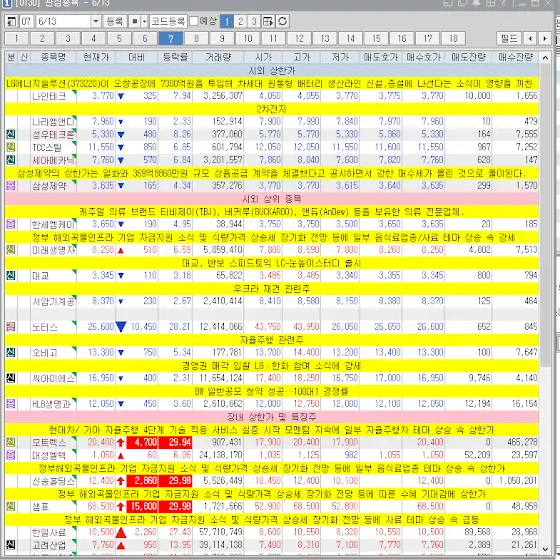The image size is (560, 560).
Task: Click the scrollbar down arrow at table bottom
Action: click(545, 549)
